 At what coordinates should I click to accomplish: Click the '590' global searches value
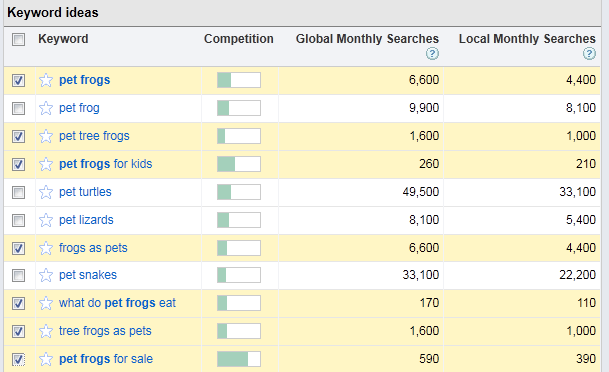click(429, 359)
